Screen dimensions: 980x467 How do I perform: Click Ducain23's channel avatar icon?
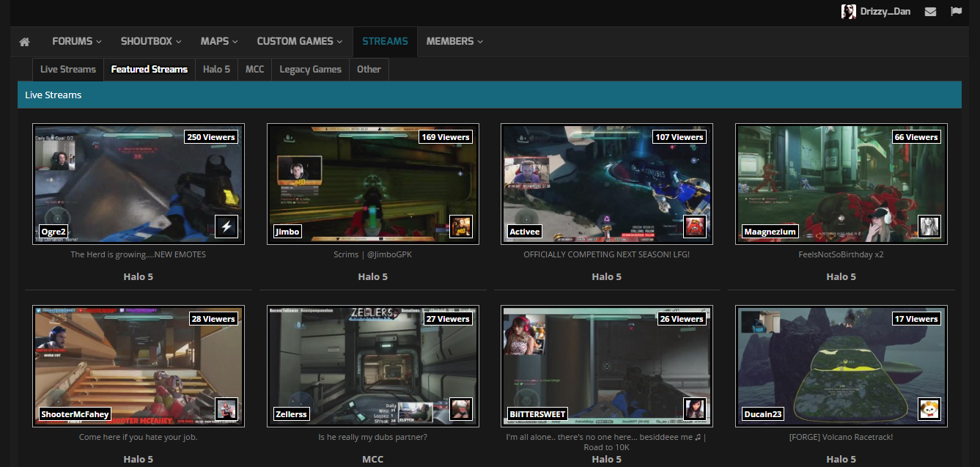(x=929, y=408)
